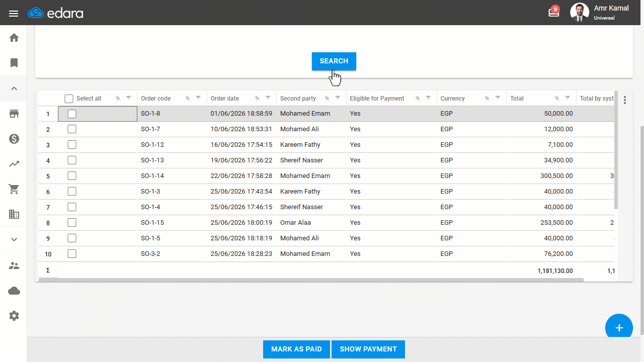Open the Order date filter menu
Viewport: 644px width, 362px height.
tap(268, 98)
